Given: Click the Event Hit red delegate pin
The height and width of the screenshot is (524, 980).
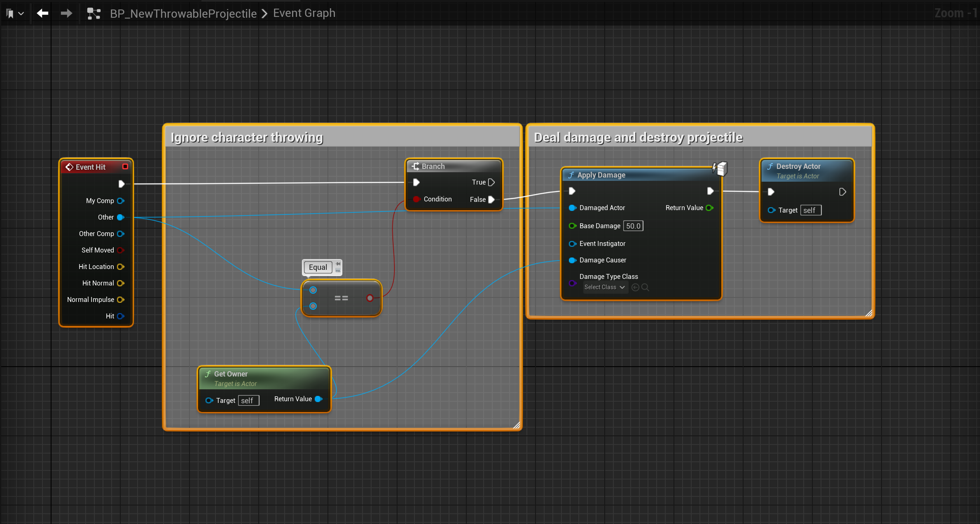Looking at the screenshot, I should click(125, 166).
